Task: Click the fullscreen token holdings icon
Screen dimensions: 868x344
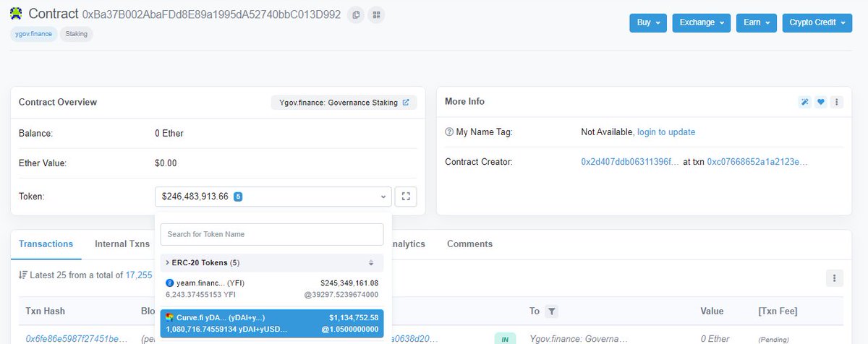Action: click(406, 197)
